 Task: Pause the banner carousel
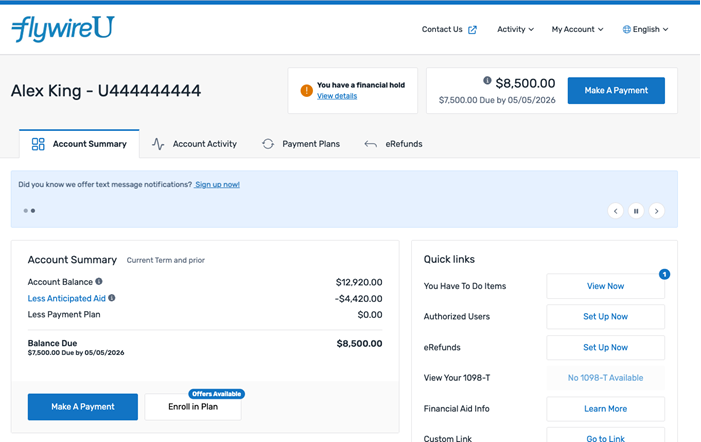[x=636, y=211]
